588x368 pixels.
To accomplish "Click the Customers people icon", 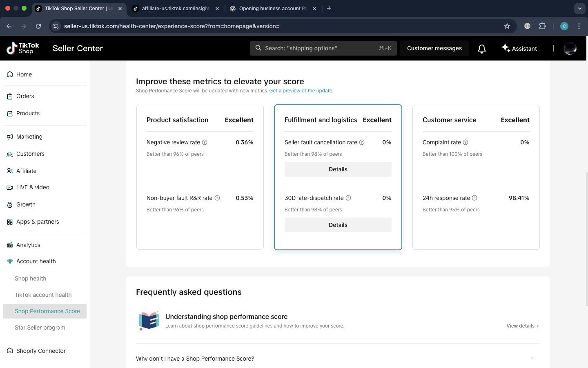I will (10, 154).
